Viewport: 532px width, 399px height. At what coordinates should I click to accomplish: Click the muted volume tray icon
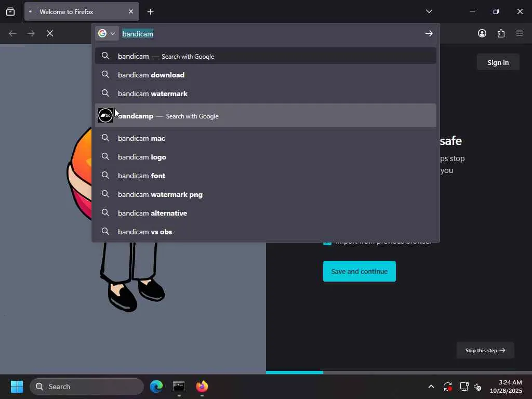tap(478, 387)
